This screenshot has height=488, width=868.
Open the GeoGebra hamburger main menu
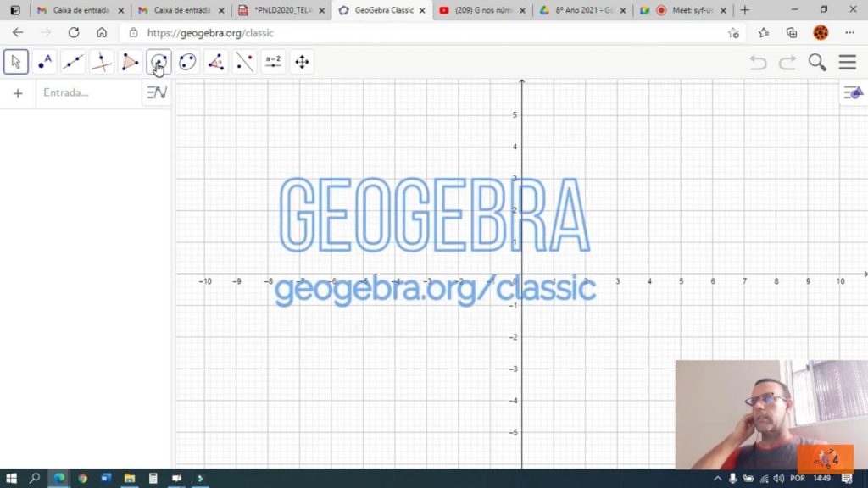pos(848,62)
